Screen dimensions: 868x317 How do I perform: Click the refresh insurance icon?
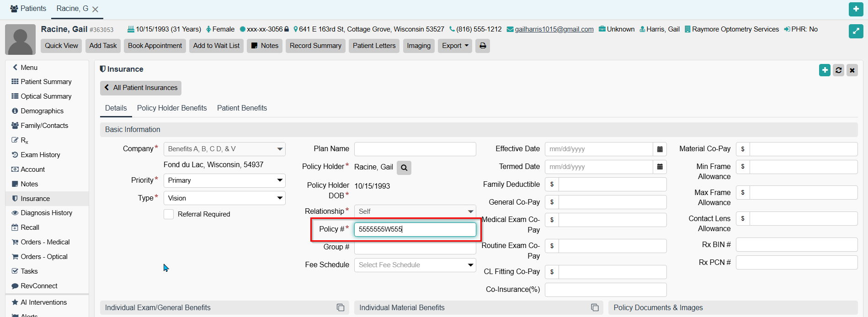[838, 70]
